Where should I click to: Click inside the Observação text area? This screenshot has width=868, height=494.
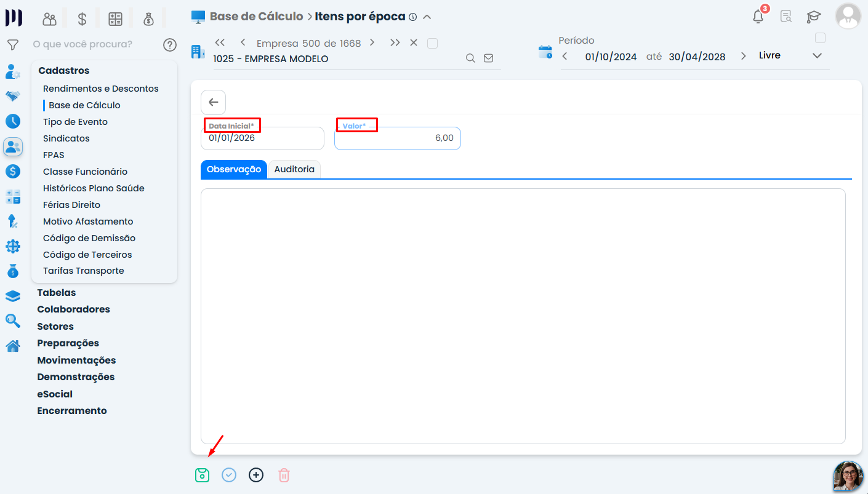523,316
